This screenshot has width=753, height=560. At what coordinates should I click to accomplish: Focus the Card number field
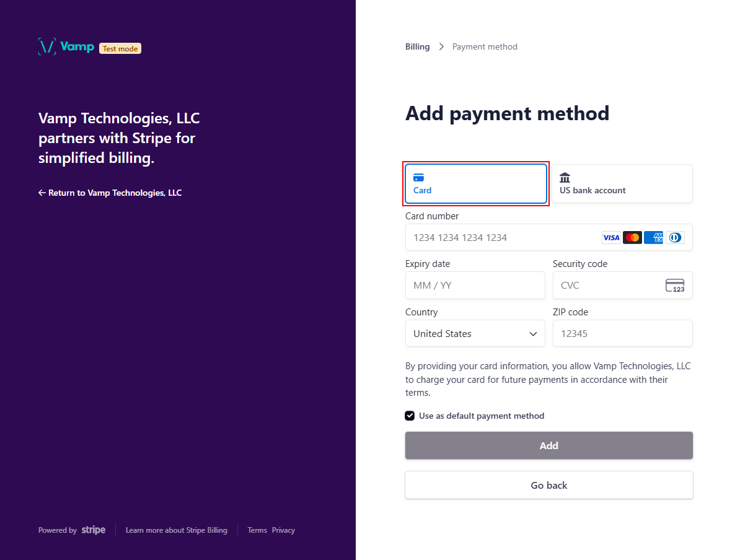click(549, 237)
